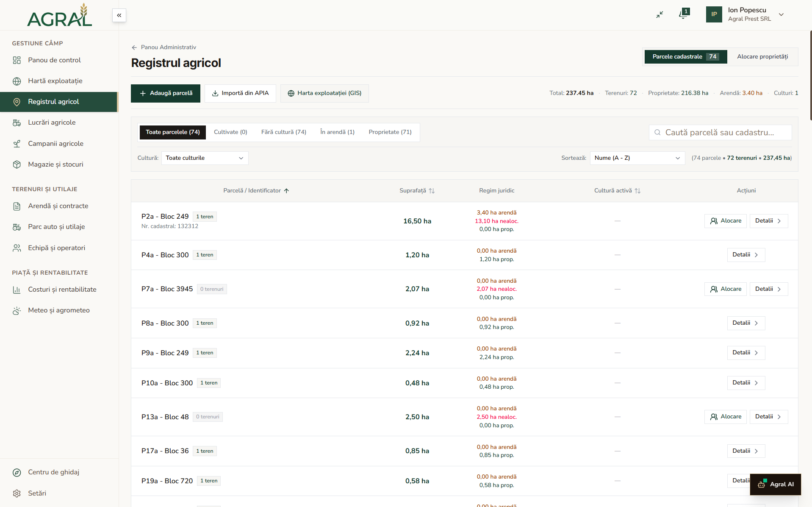Switch to Fără cultură (74) tab
The height and width of the screenshot is (507, 812).
[283, 132]
